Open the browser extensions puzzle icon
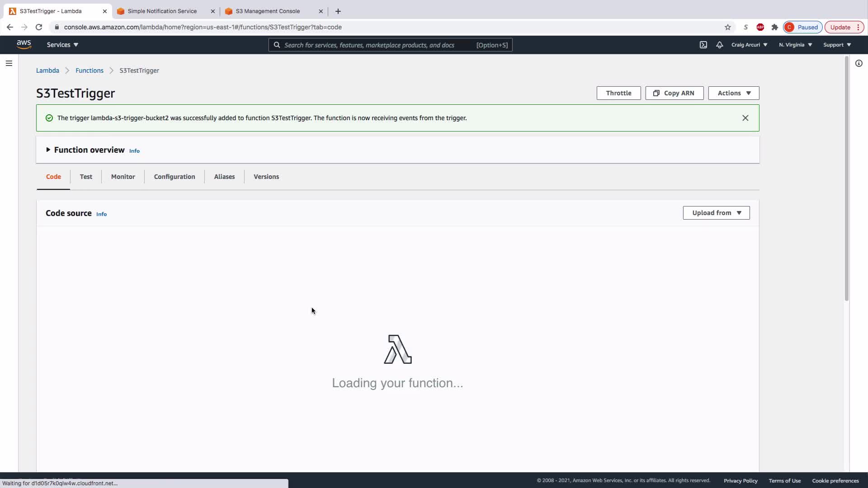This screenshot has height=488, width=868. tap(774, 27)
